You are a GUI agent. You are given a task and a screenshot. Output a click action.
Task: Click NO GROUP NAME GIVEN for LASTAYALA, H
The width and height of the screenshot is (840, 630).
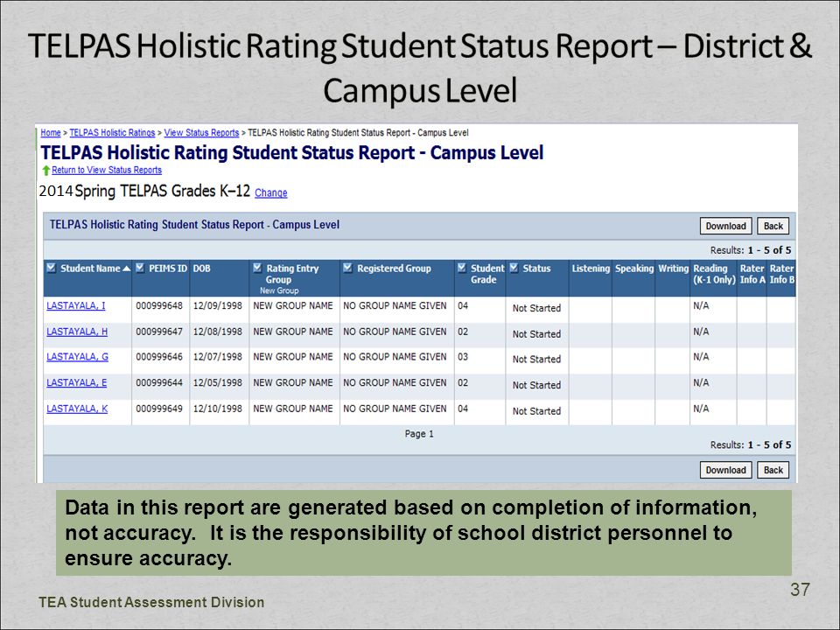(x=395, y=332)
